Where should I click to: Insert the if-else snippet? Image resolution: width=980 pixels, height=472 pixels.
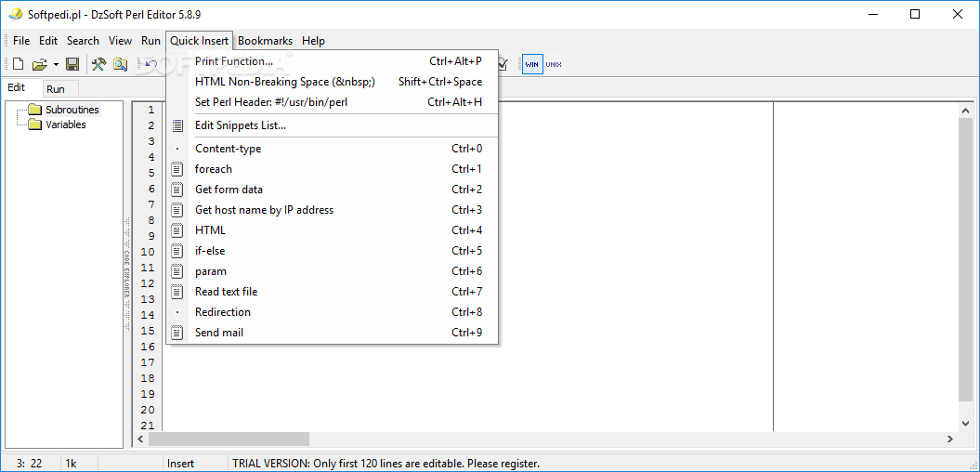coord(332,251)
